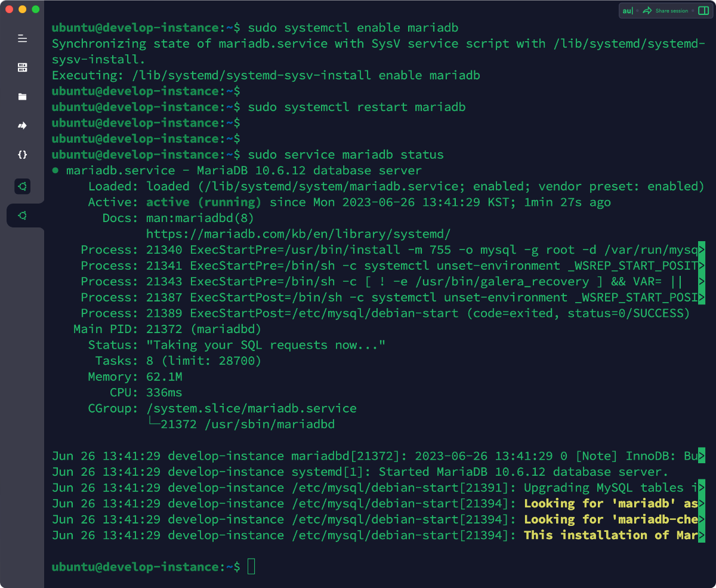Click the Share session arrow icon
Viewport: 716px width, 588px height.
(x=647, y=11)
